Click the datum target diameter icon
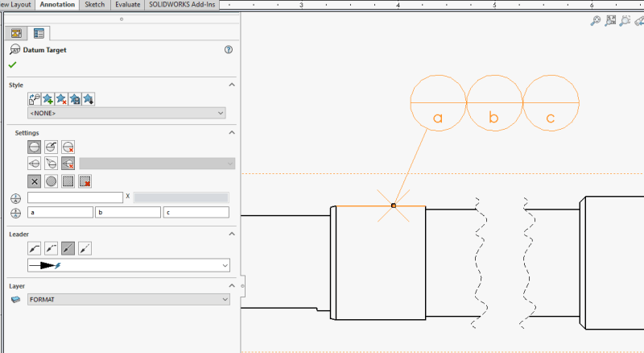Screen dimensions: 644x353 (x=15, y=198)
